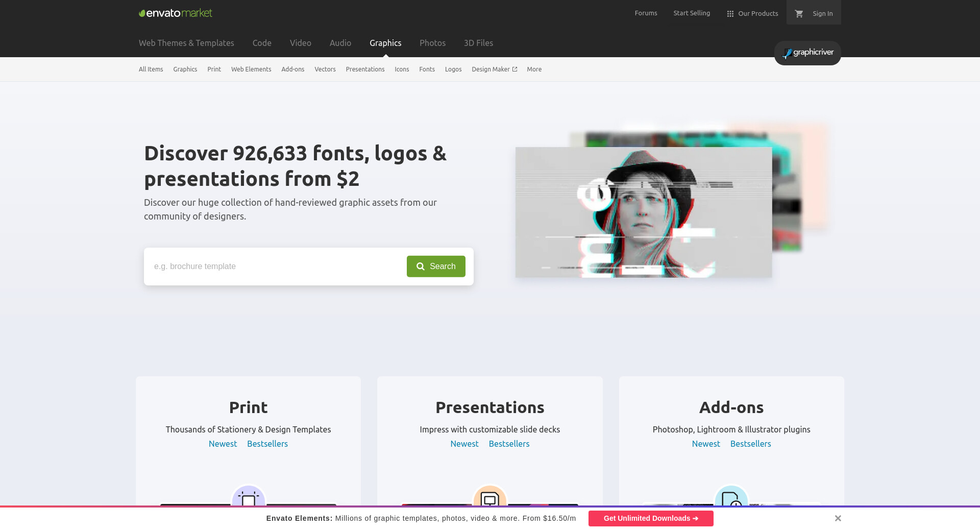Image resolution: width=980 pixels, height=531 pixels.
Task: Click the GraphicRiver logo badge
Action: pyautogui.click(x=807, y=53)
